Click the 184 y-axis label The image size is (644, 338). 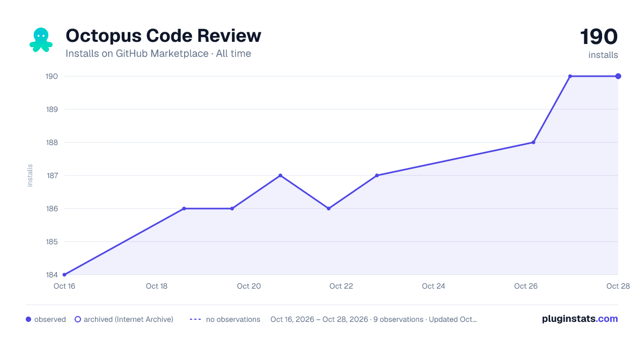(x=52, y=275)
